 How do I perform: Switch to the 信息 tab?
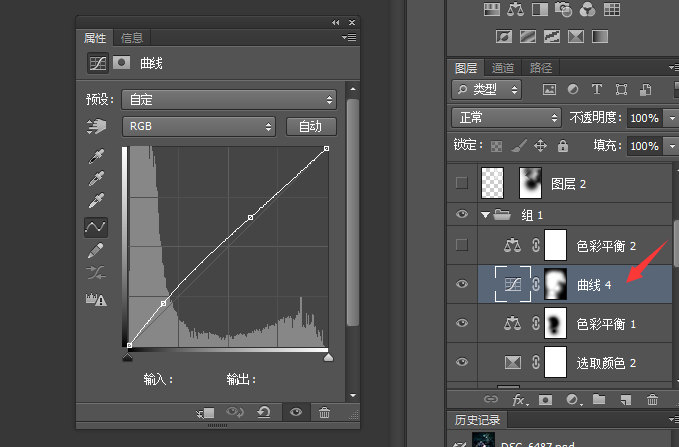click(132, 38)
